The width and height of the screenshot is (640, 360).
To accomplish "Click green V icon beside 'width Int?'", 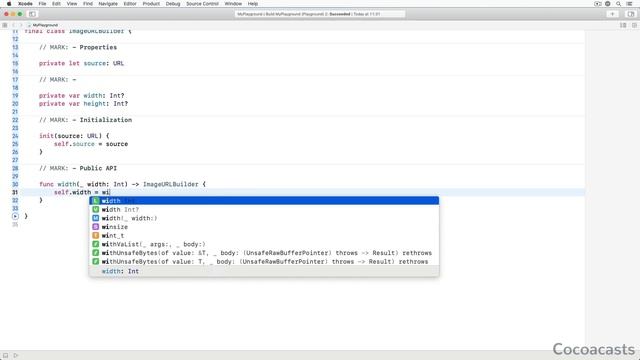I will tap(96, 209).
